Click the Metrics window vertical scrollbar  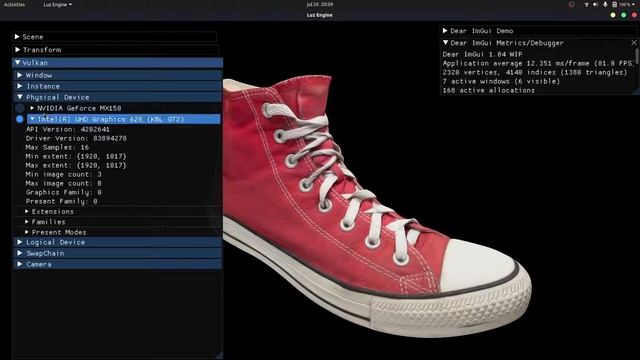point(636,57)
